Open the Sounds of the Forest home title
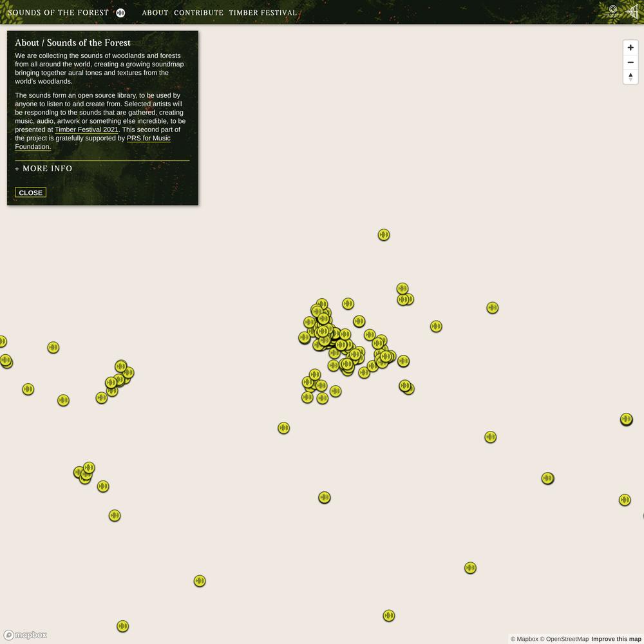This screenshot has width=644, height=644. pos(59,13)
